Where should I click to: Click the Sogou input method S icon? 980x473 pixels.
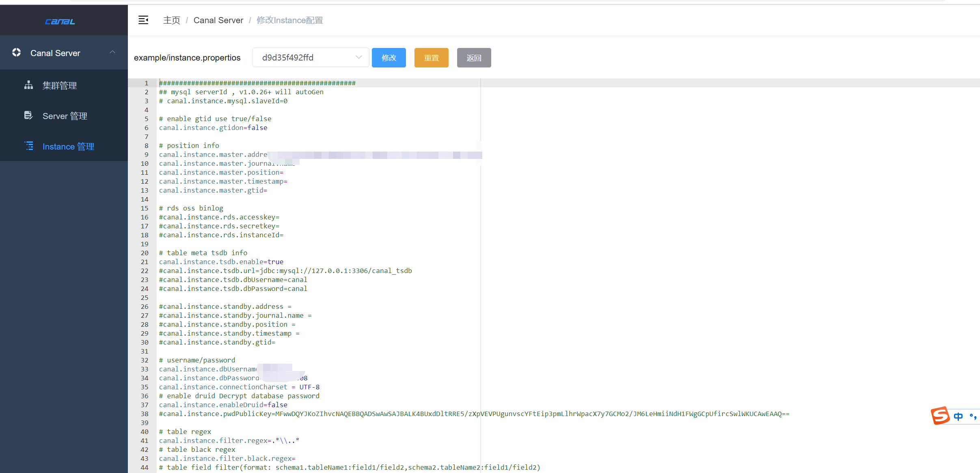(940, 416)
